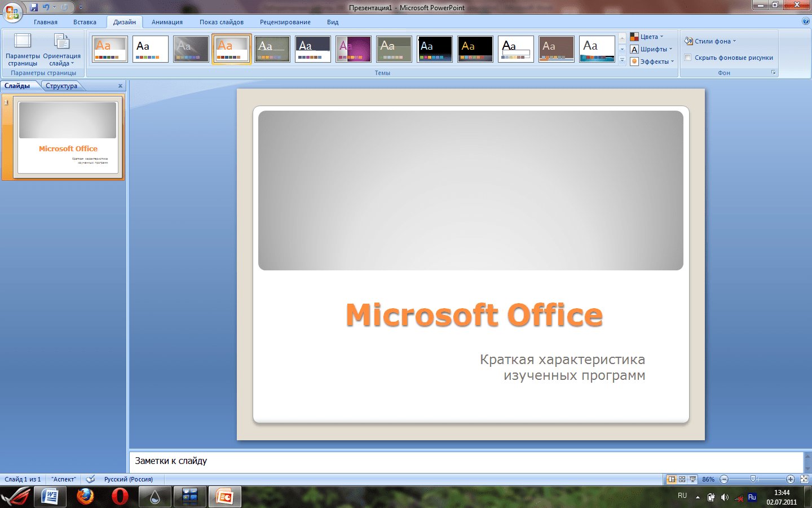Open PowerPoint Help question mark
This screenshot has width=812, height=508.
click(805, 21)
